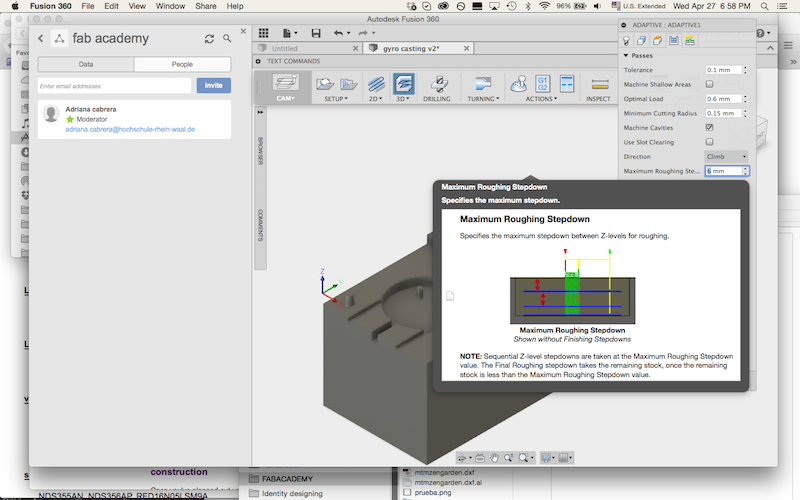Select the 2D toolpath icon
The image size is (800, 500).
(377, 84)
